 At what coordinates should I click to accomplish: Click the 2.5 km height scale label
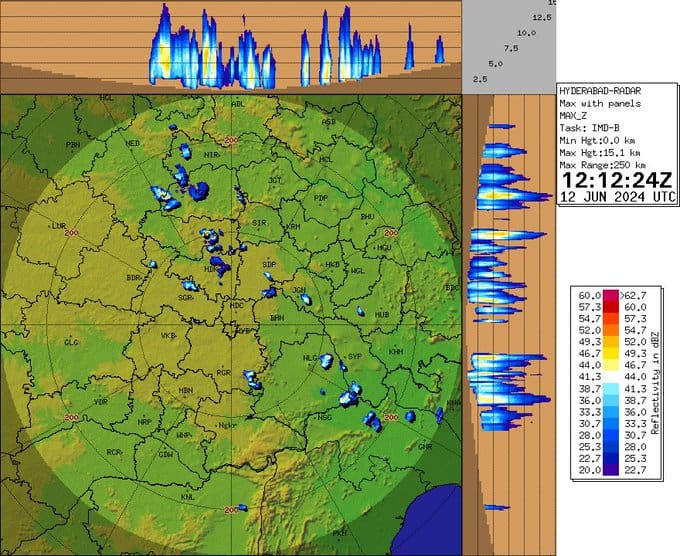pos(480,79)
